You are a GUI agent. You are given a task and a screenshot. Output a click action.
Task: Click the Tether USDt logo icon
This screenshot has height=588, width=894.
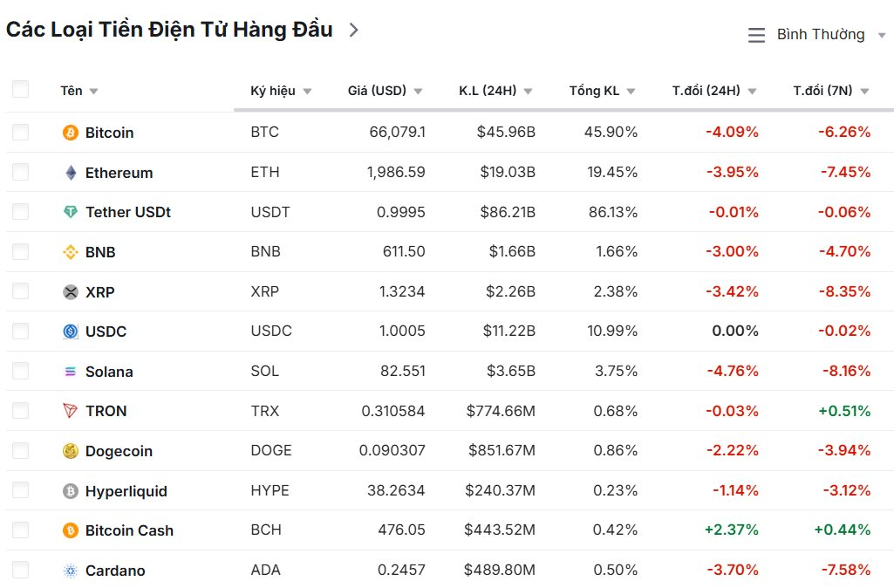(71, 212)
